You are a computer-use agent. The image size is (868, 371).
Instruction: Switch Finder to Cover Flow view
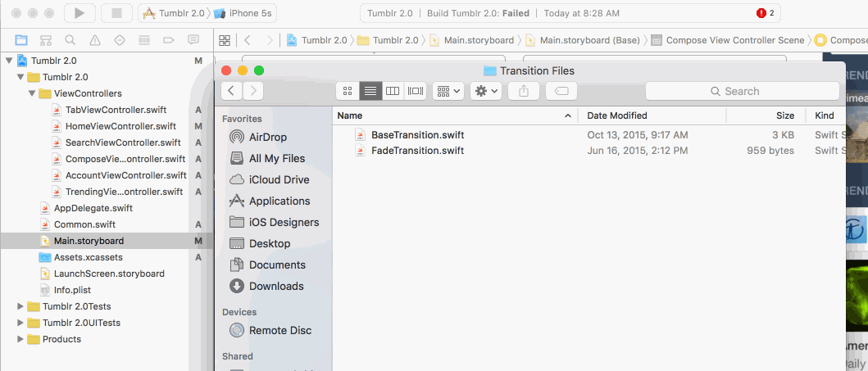pos(416,91)
